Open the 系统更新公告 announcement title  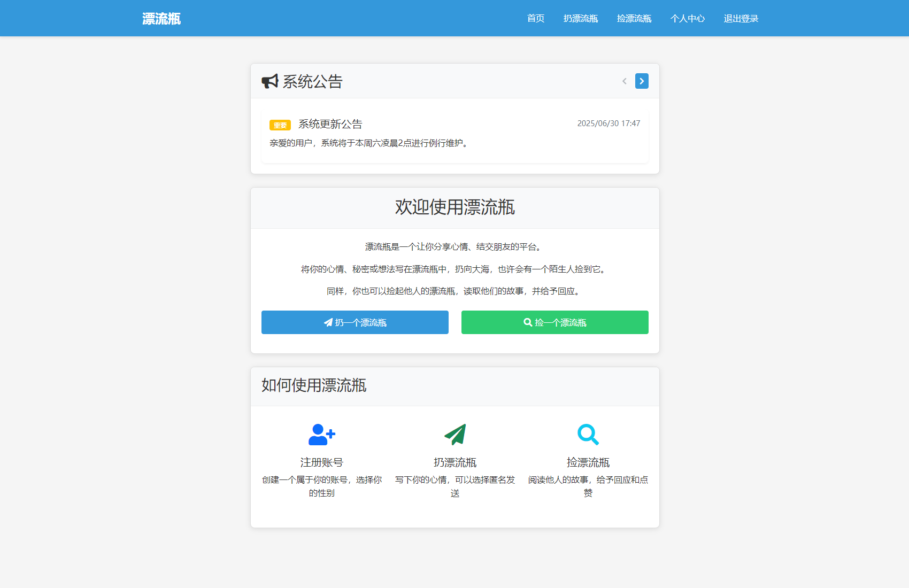coord(330,123)
